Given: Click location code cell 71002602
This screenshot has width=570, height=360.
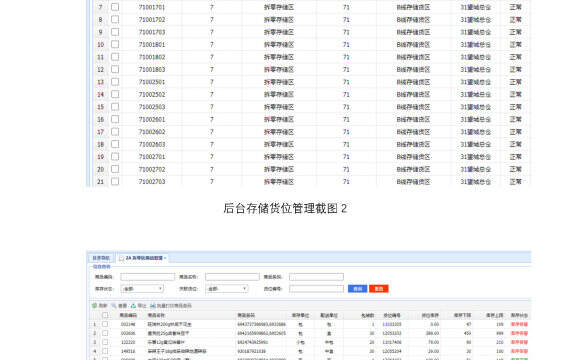Looking at the screenshot, I should click(x=152, y=132).
